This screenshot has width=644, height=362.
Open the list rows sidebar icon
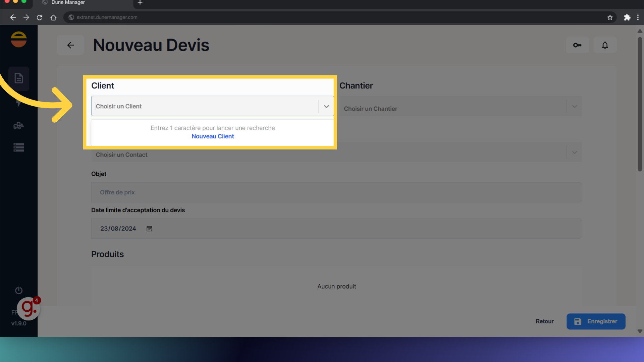point(19,147)
